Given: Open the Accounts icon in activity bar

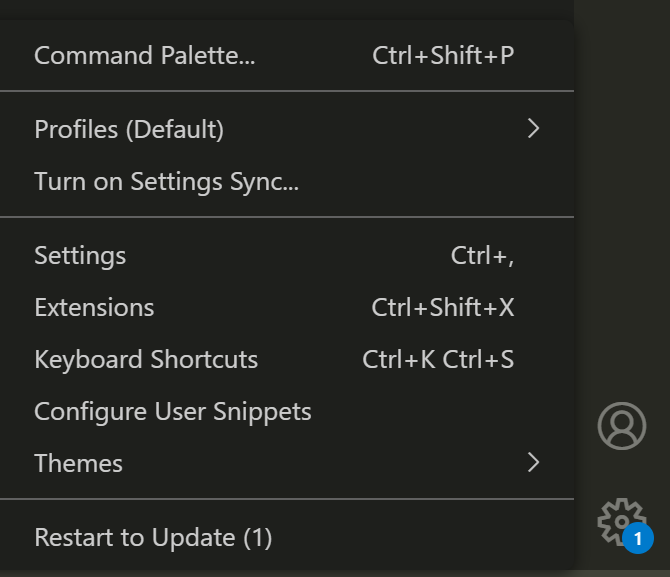Looking at the screenshot, I should coord(622,426).
